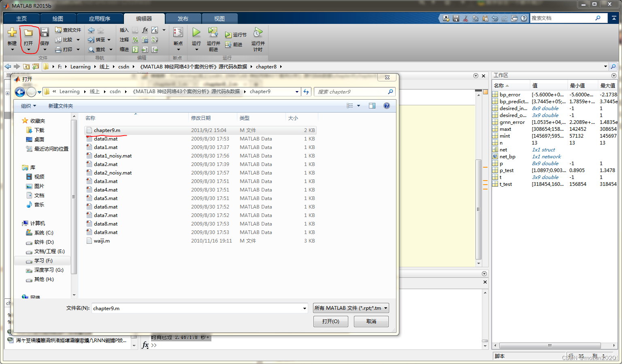Sort files by the Name (名称) column header
622x364 pixels.
136,118
